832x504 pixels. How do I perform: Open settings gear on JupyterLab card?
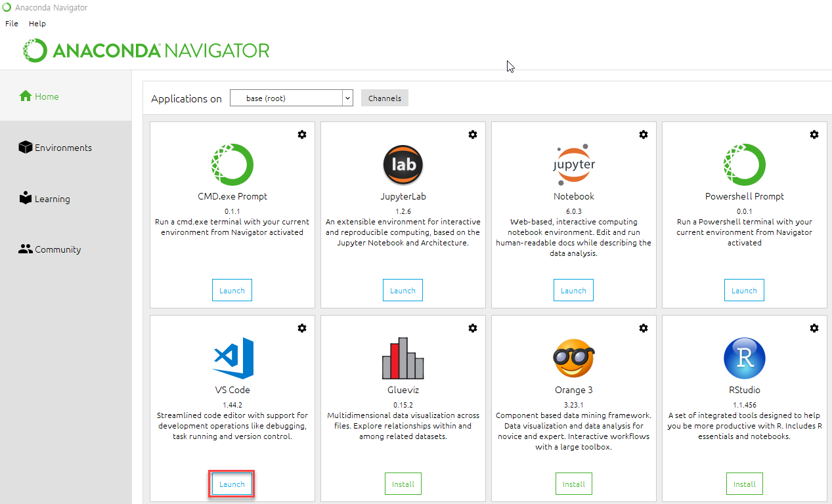pyautogui.click(x=473, y=135)
